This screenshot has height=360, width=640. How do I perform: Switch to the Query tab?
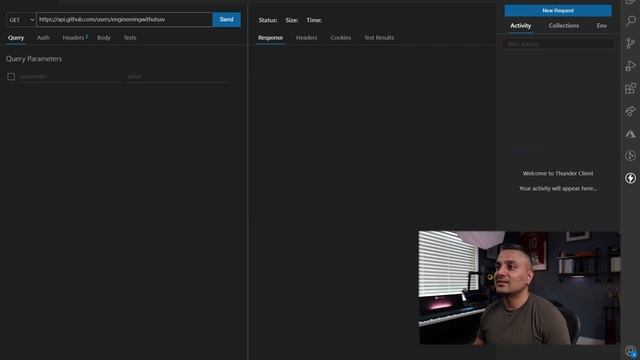16,38
